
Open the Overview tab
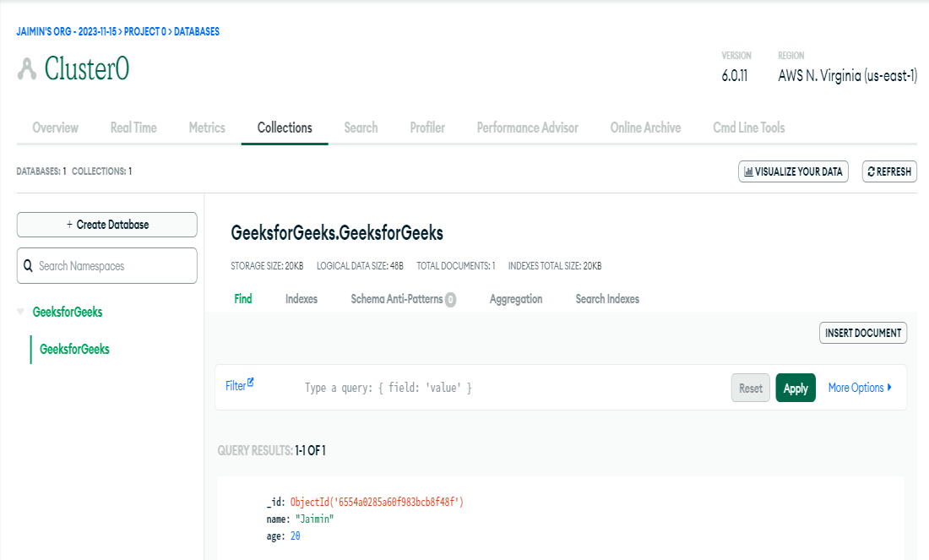pos(55,128)
